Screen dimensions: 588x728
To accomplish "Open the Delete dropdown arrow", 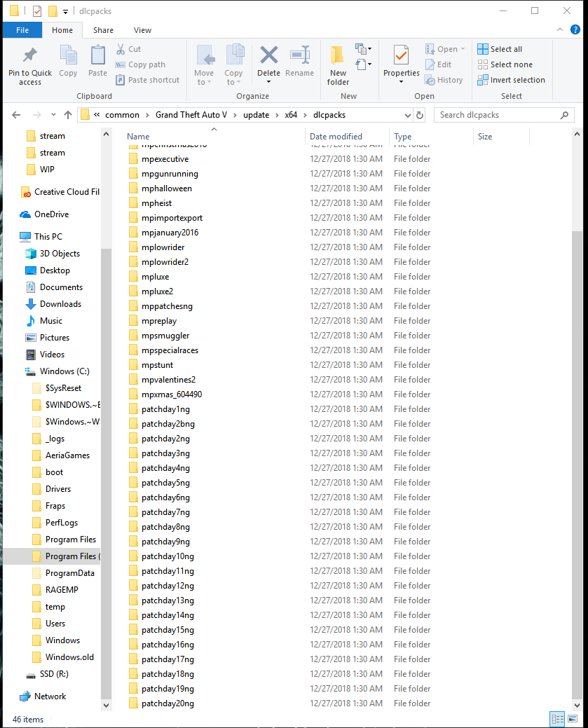I will pyautogui.click(x=269, y=82).
